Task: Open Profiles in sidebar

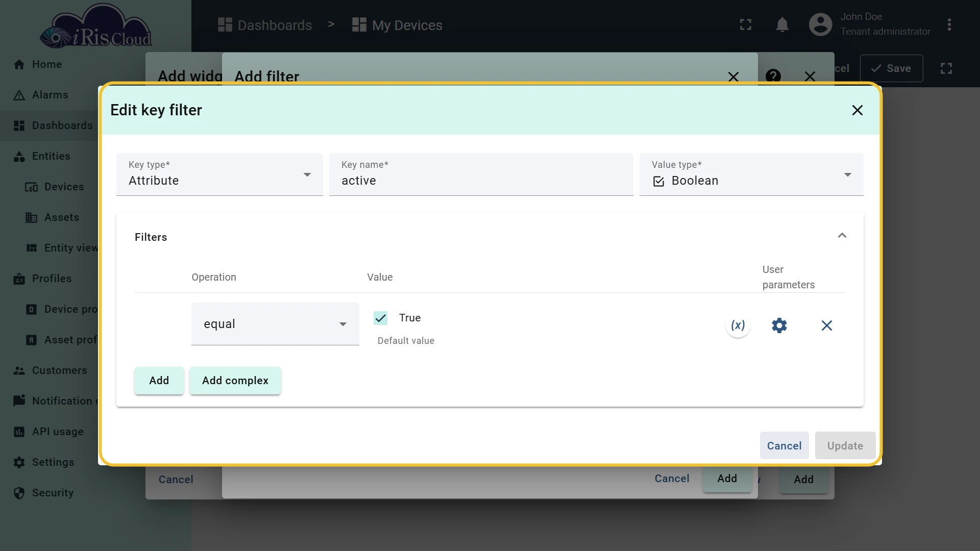Action: [52, 279]
